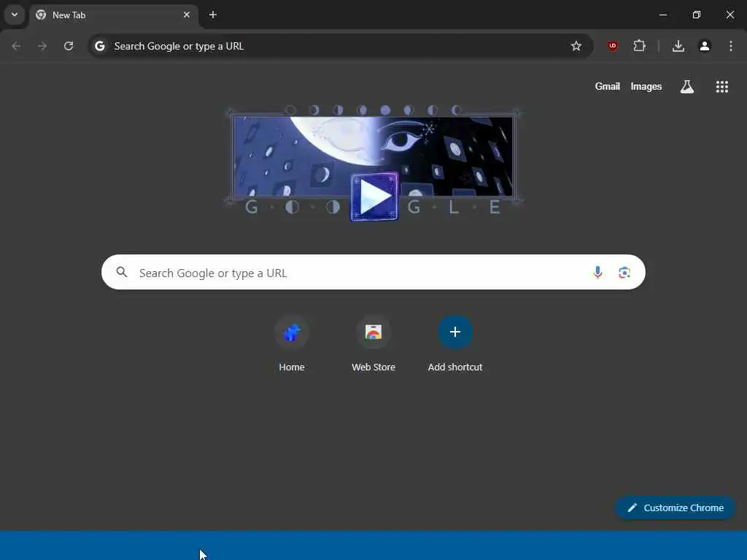Start voice search with microphone
Viewport: 747px width, 560px height.
597,273
